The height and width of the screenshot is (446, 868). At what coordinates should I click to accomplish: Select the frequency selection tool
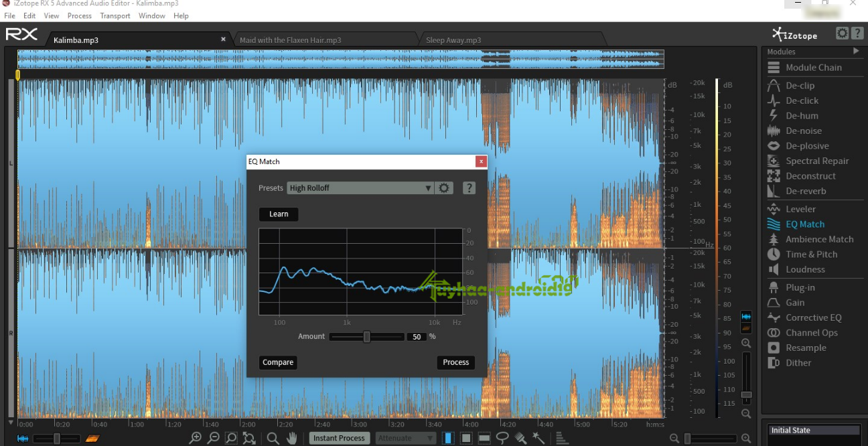coord(484,438)
